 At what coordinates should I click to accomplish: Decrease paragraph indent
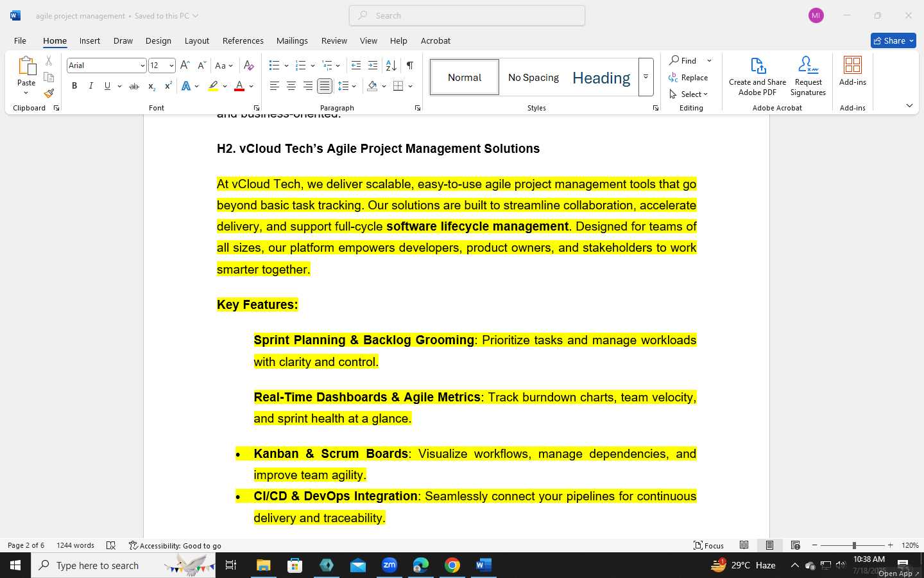tap(356, 66)
